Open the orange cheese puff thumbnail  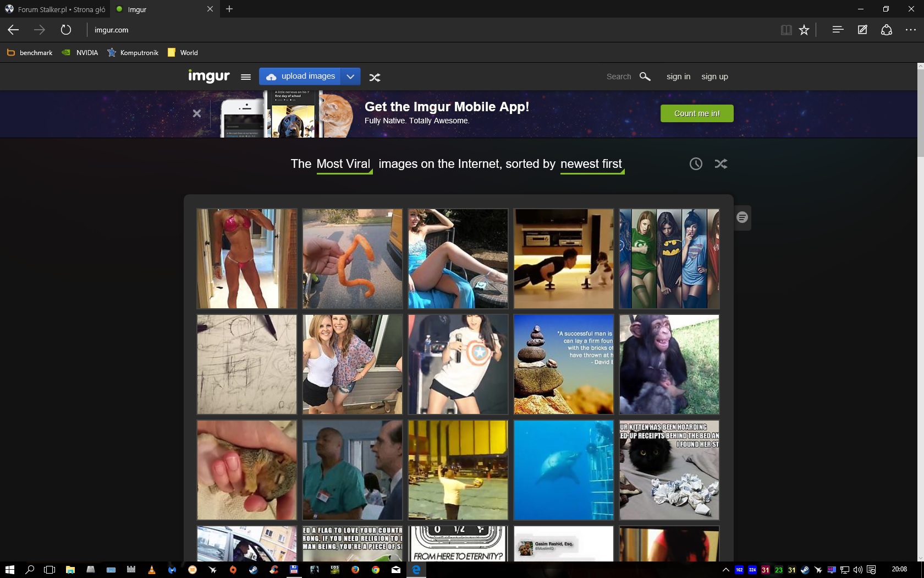click(x=353, y=259)
